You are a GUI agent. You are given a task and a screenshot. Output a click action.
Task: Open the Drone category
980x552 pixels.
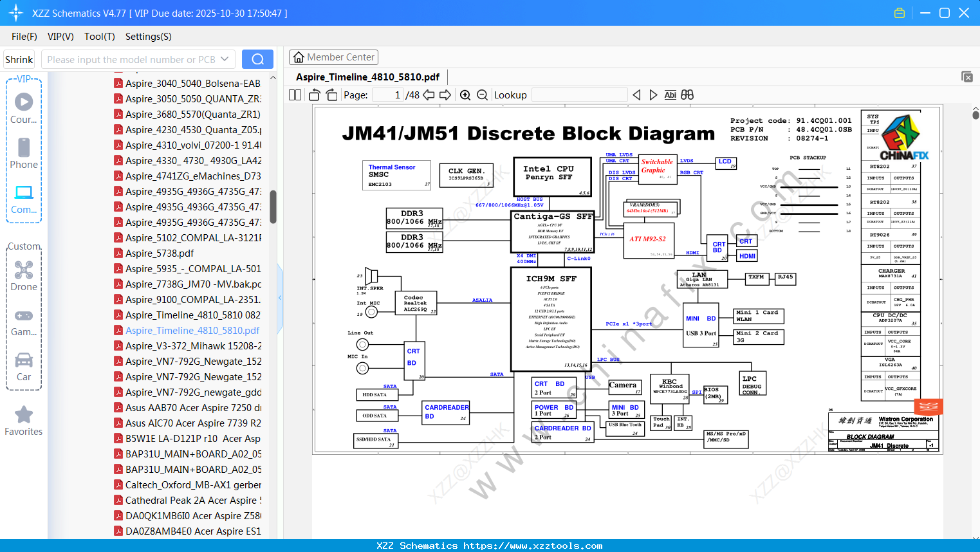pos(24,275)
